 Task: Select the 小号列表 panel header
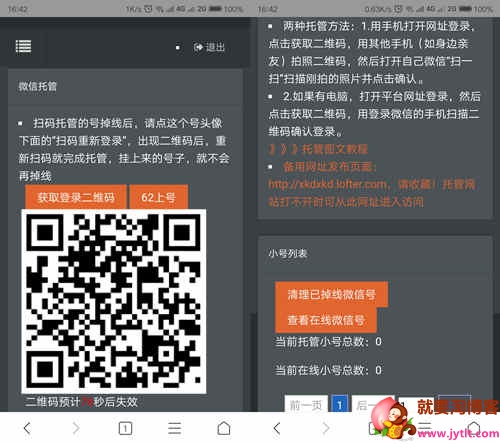pyautogui.click(x=375, y=254)
